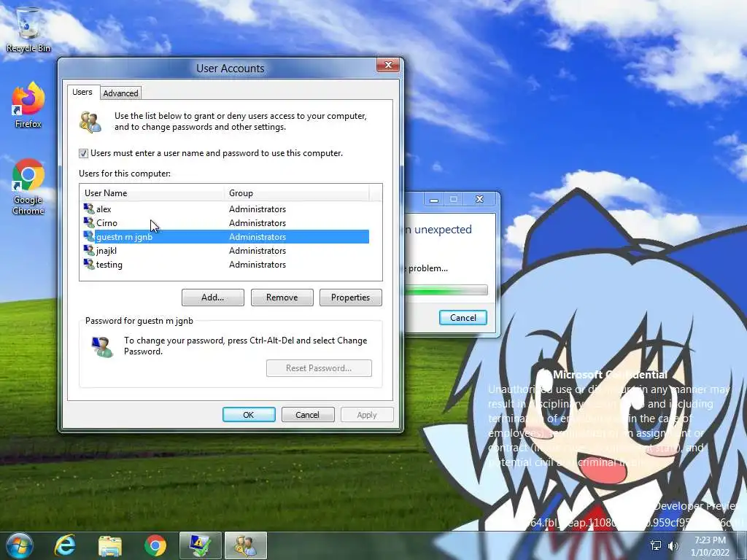Switch to the Advanced tab
The height and width of the screenshot is (560, 747).
tap(120, 93)
